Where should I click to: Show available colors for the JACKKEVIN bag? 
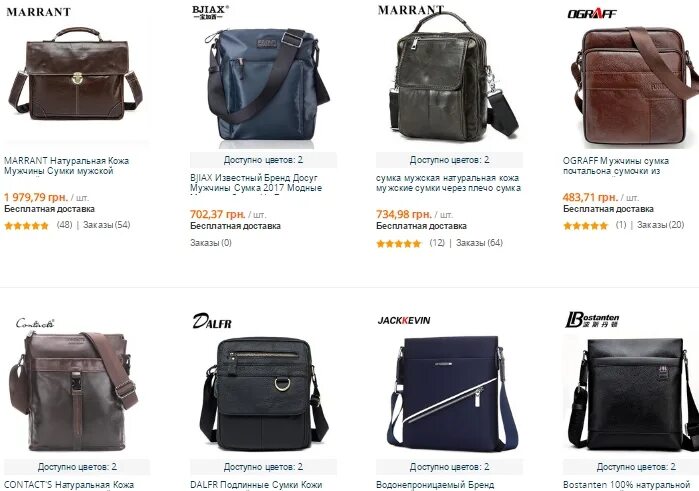pos(449,467)
